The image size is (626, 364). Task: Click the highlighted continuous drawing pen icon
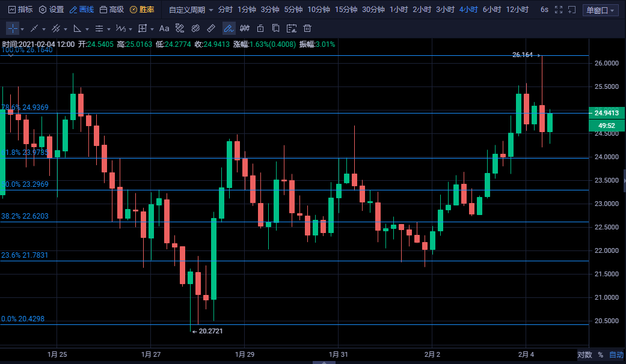(229, 28)
